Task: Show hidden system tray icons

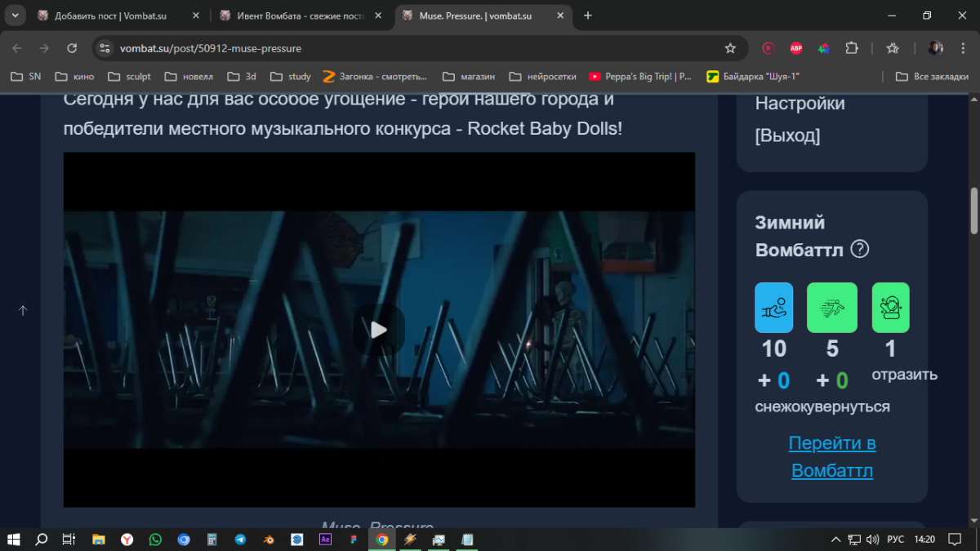Action: (835, 540)
